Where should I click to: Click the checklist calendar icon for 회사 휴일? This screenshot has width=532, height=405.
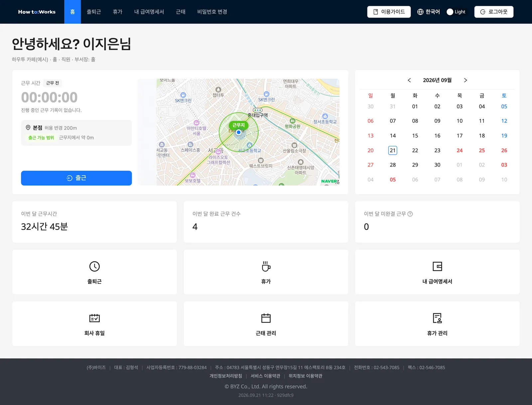(x=94, y=318)
